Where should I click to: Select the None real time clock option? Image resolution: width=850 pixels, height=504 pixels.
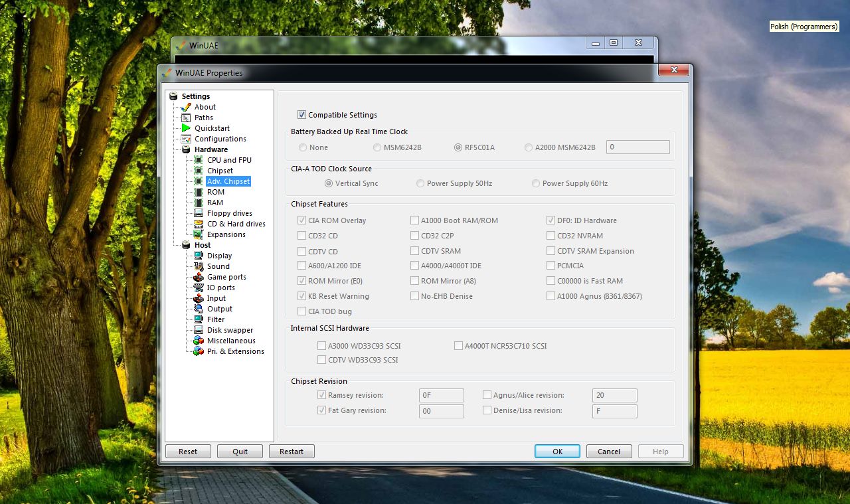tap(303, 147)
